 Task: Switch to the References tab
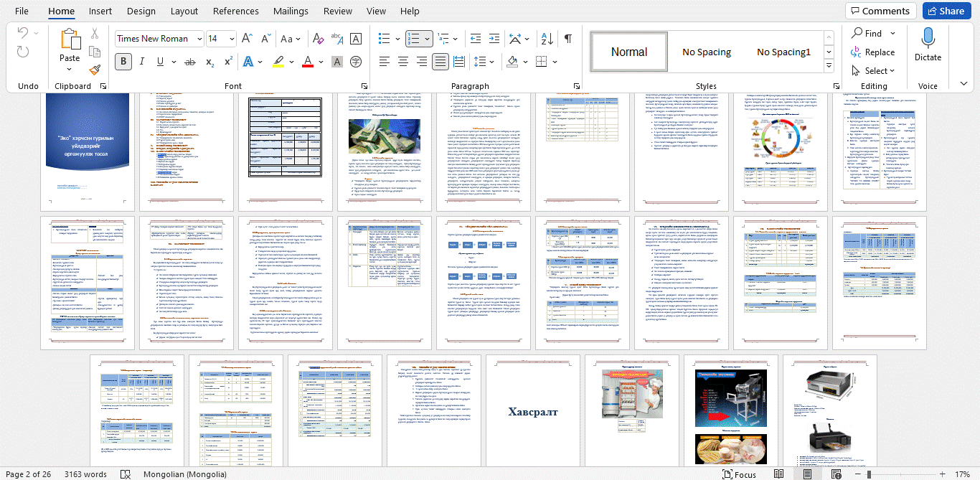236,11
